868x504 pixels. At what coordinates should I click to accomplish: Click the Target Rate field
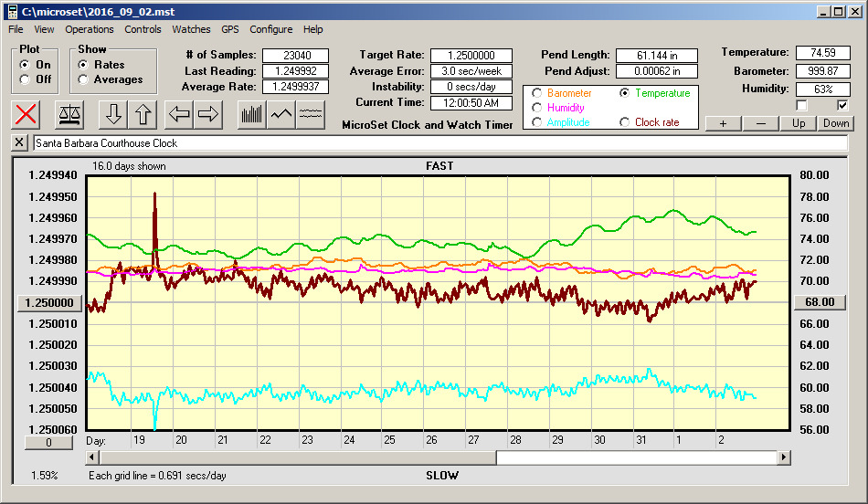click(471, 56)
